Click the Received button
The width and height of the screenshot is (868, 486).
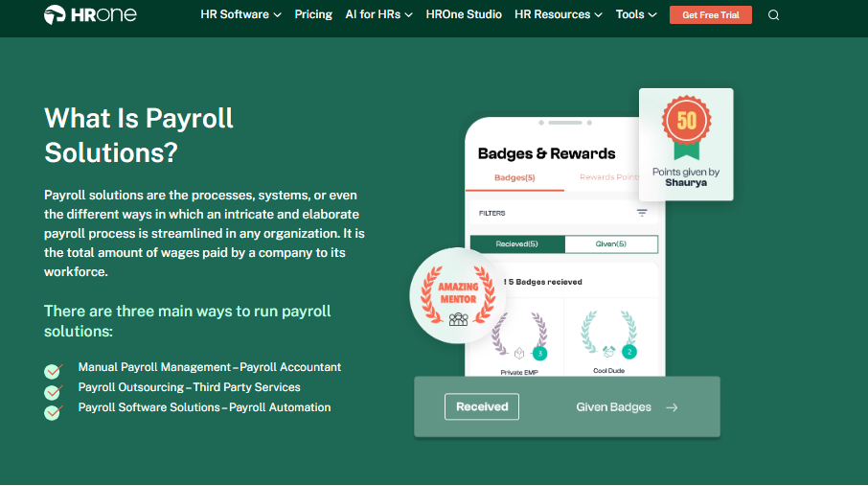tap(482, 406)
